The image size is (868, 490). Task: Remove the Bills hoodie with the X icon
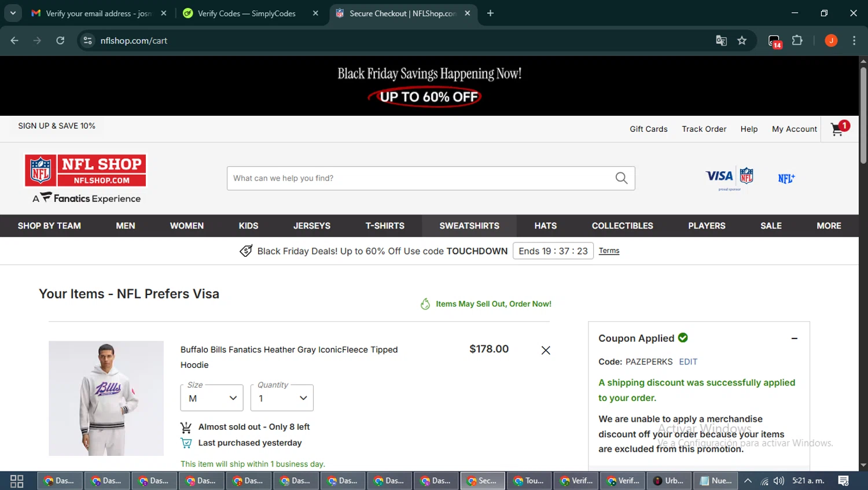pos(546,350)
